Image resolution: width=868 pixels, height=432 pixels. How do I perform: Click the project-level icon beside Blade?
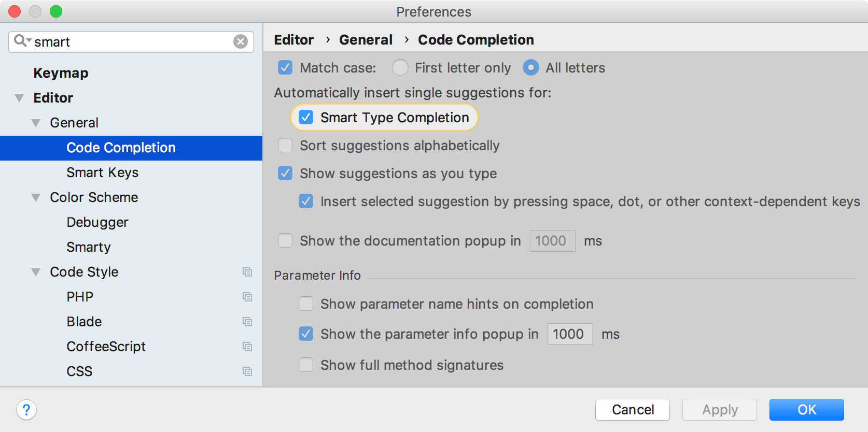tap(247, 322)
